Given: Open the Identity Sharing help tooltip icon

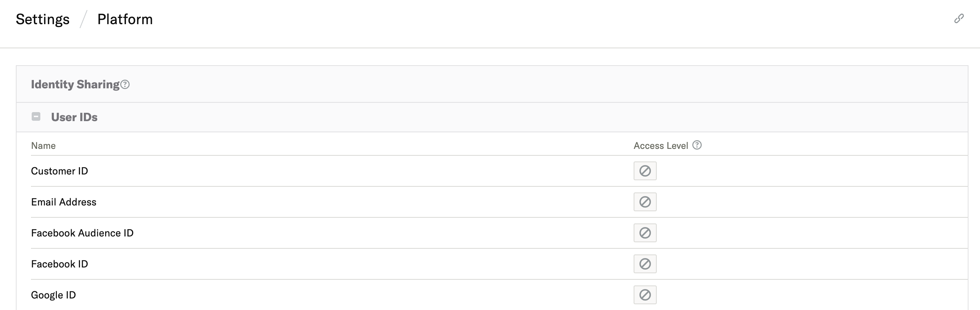Looking at the screenshot, I should click(125, 85).
